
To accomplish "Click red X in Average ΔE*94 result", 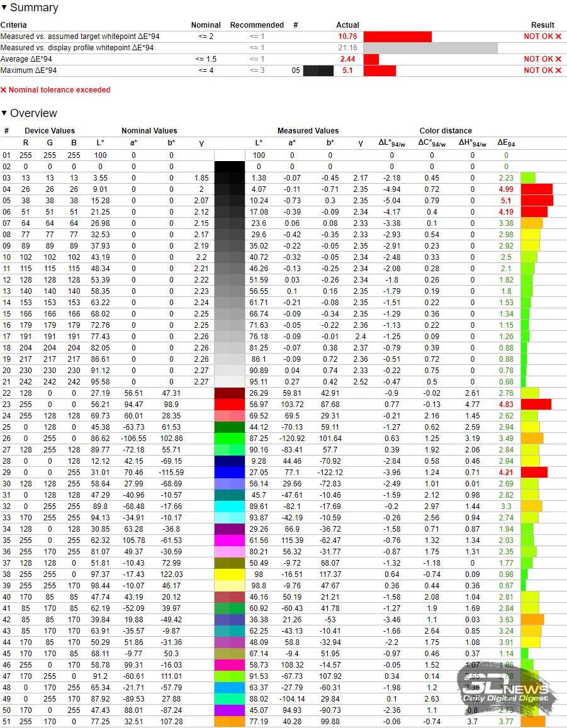I will tap(558, 59).
